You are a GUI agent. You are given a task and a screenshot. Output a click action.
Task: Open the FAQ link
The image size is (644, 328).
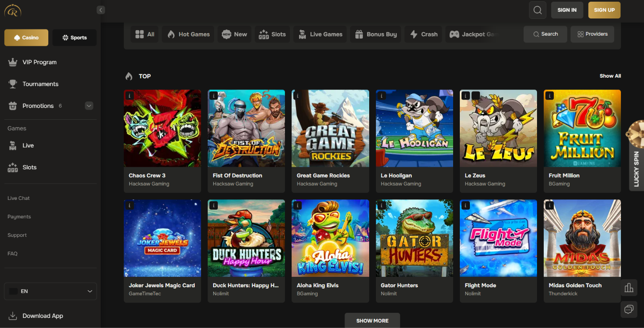coord(13,254)
